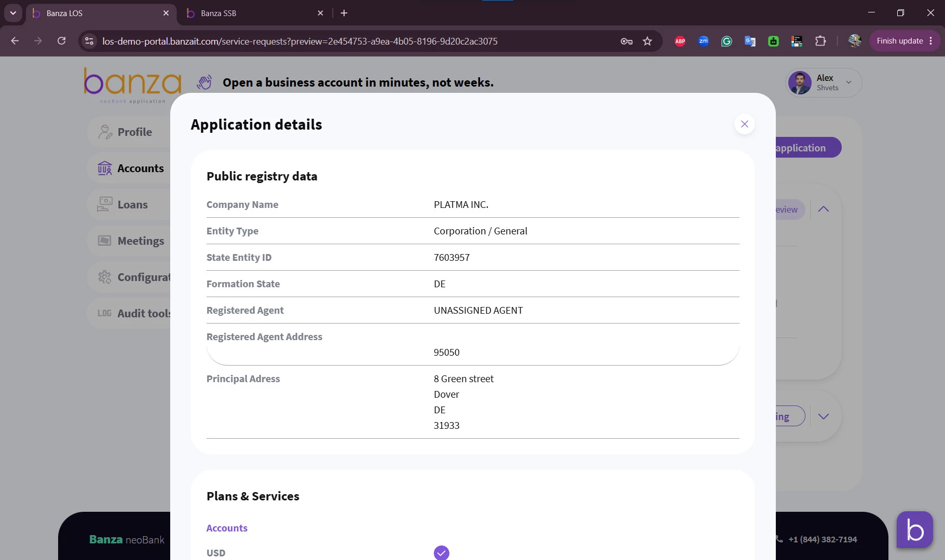Open Meetings sidebar icon

tap(105, 241)
